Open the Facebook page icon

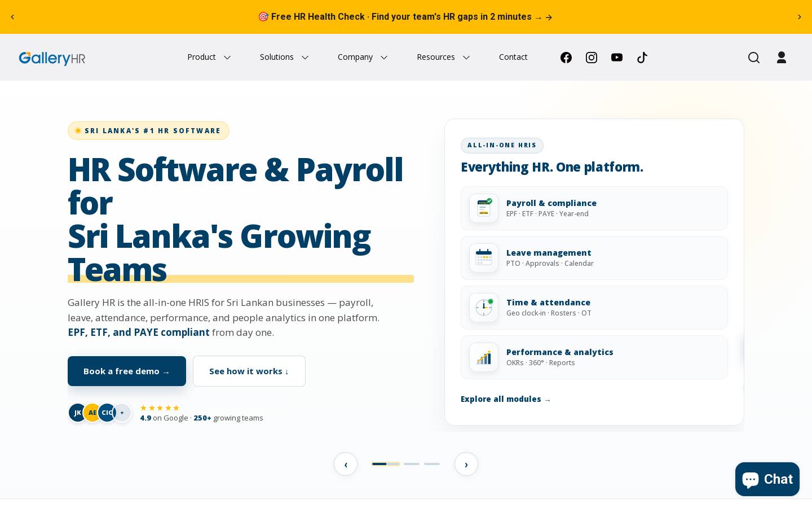point(566,58)
